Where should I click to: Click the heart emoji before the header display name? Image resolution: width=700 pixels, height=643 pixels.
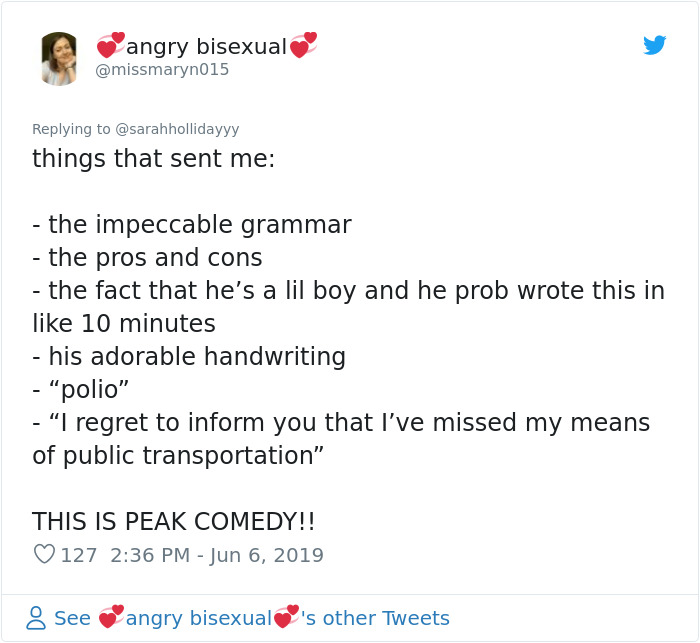tap(110, 45)
